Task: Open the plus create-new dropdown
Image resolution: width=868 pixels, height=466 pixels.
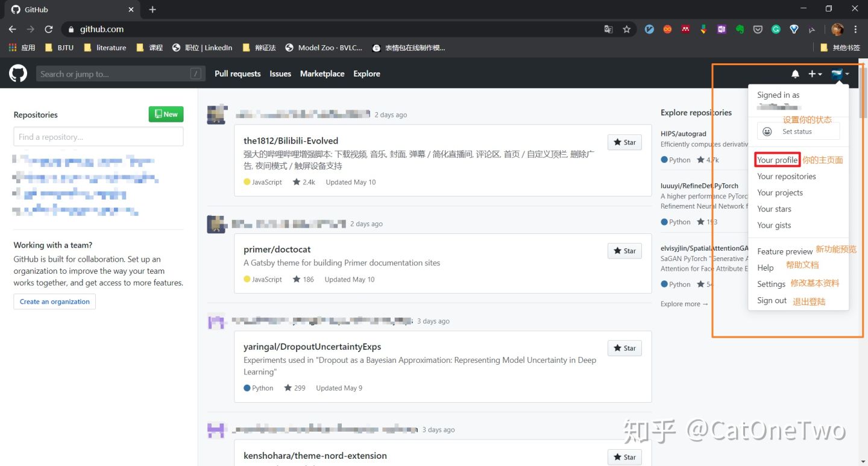Action: (815, 74)
